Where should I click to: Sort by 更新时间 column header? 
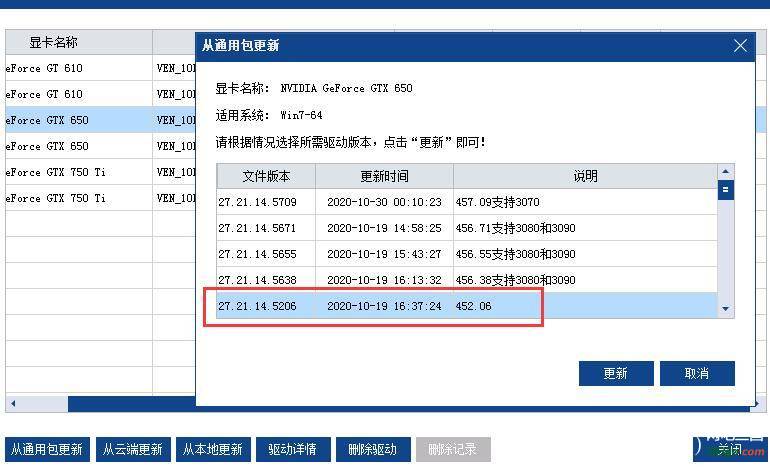[x=384, y=176]
